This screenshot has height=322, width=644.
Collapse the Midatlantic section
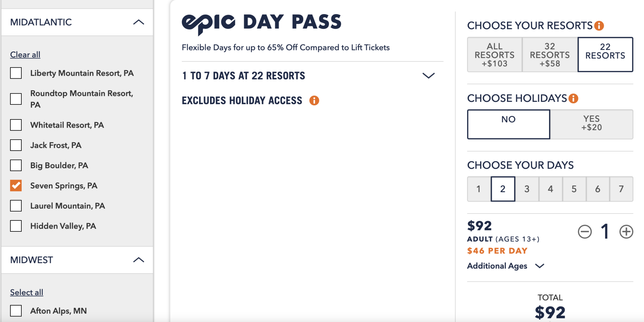tap(139, 22)
